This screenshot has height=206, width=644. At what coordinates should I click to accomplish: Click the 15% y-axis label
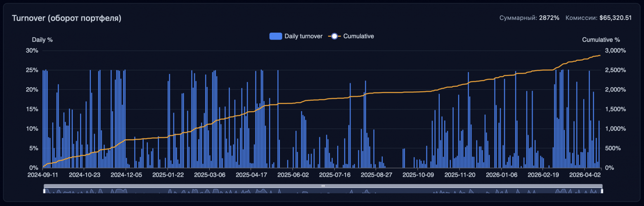[32, 109]
